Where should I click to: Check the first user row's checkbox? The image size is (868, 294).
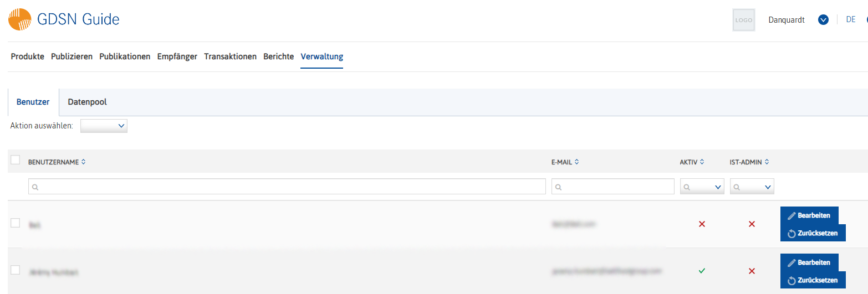16,223
